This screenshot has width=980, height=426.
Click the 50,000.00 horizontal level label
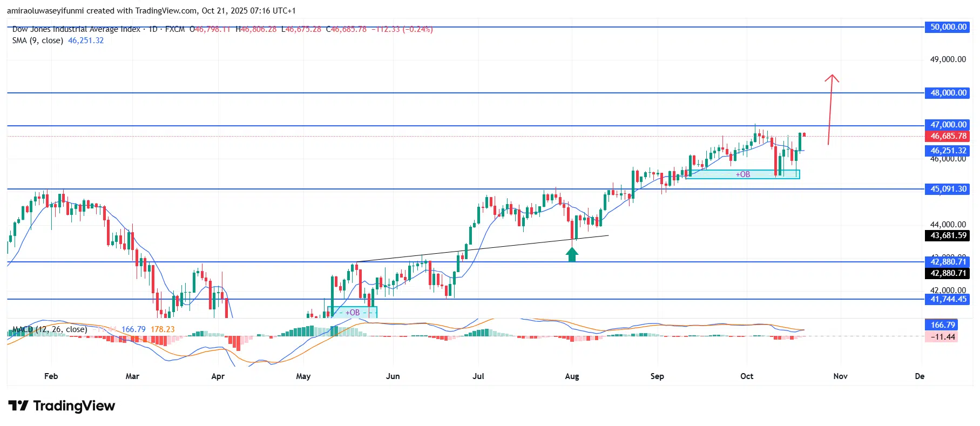point(948,27)
